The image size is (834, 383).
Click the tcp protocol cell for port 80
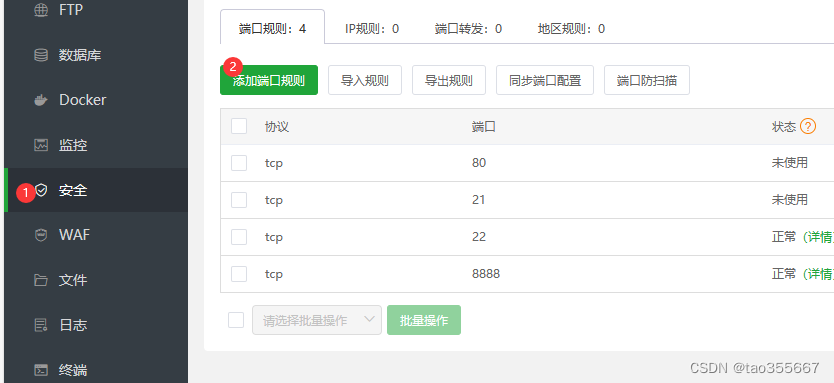tap(273, 163)
